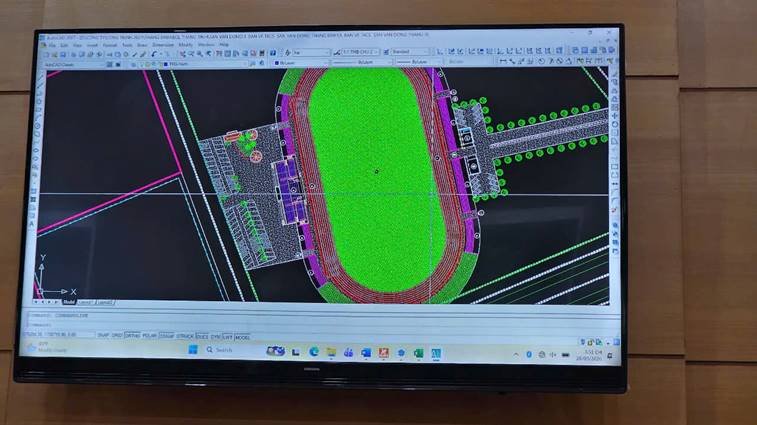This screenshot has height=425, width=757.
Task: Switch to the Layout1 tab
Action: 85,302
